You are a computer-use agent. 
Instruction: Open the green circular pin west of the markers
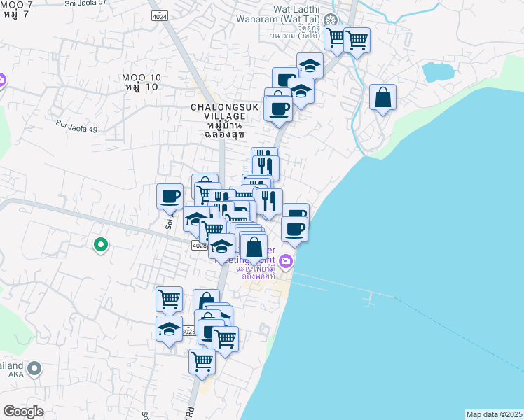click(x=101, y=244)
